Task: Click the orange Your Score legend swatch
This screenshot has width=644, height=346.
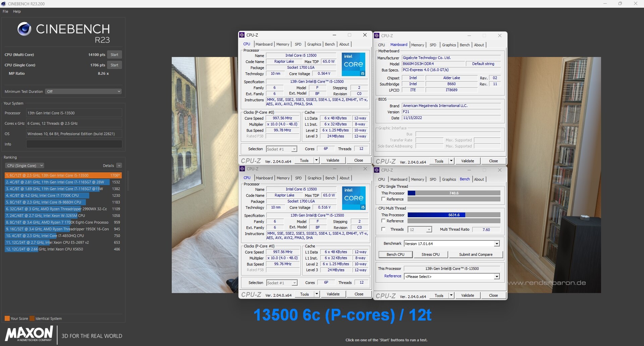Action: pyautogui.click(x=7, y=319)
